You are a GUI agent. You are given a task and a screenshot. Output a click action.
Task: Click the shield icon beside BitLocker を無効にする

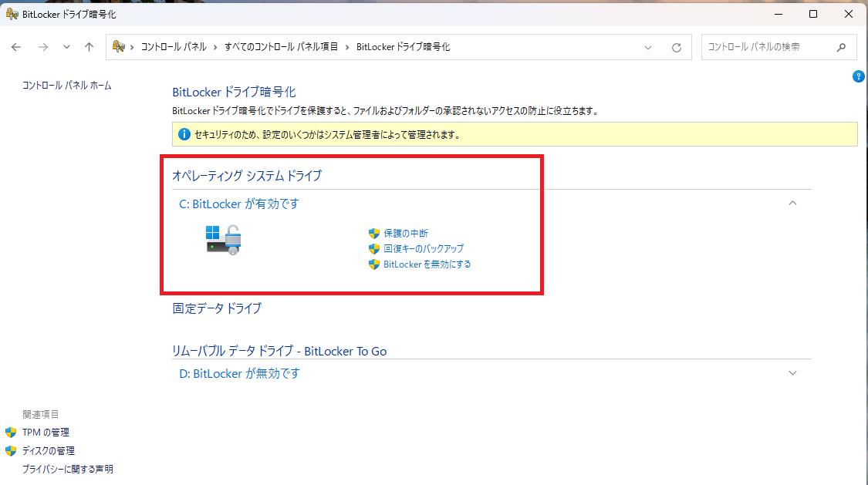click(374, 264)
